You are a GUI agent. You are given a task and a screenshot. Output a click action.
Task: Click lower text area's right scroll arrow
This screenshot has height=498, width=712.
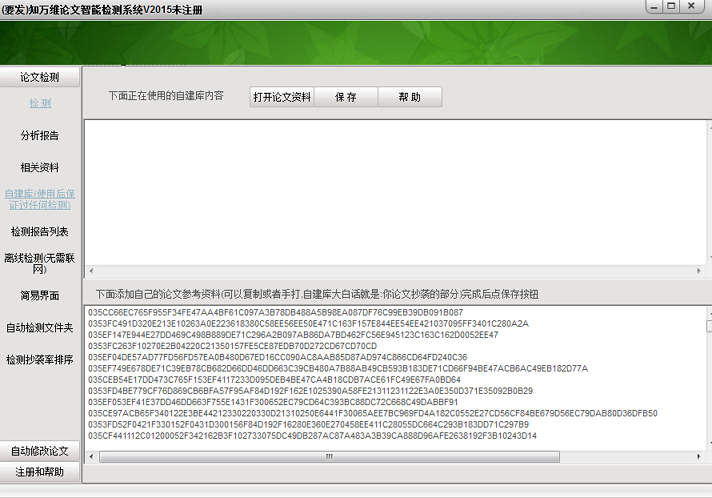[x=699, y=456]
